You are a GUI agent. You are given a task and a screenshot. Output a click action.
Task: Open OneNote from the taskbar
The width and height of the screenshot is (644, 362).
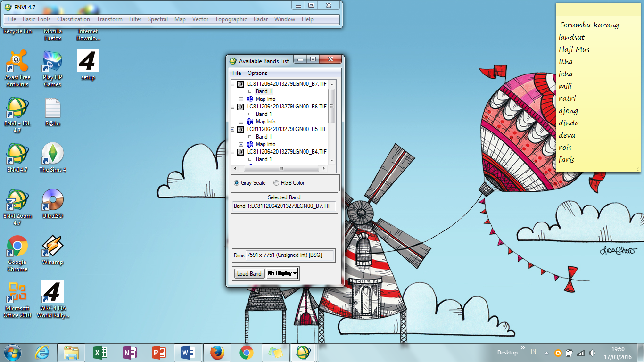[x=129, y=352]
